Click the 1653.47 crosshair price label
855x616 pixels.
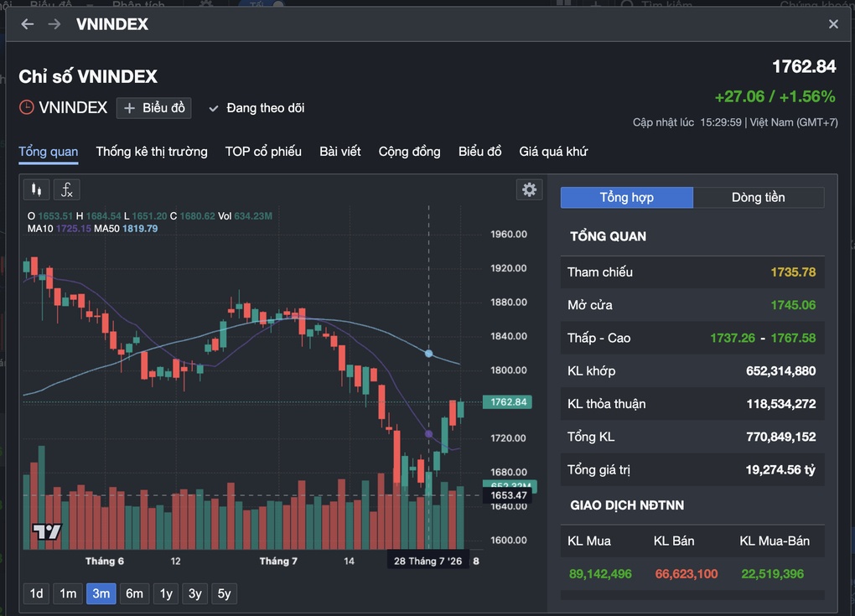click(x=508, y=495)
